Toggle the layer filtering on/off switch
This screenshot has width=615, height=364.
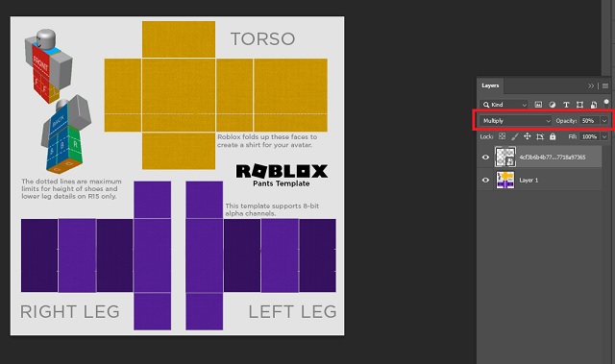606,103
